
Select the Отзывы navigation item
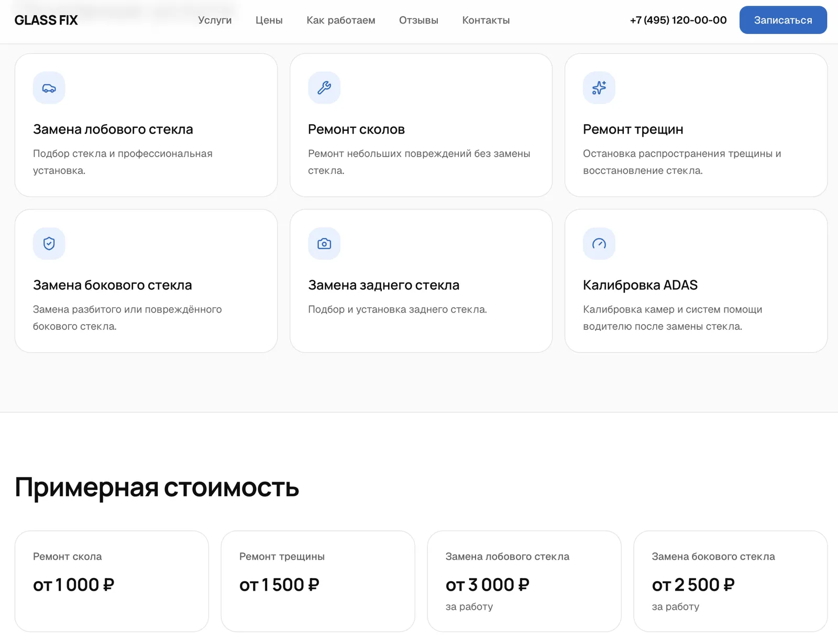click(418, 20)
